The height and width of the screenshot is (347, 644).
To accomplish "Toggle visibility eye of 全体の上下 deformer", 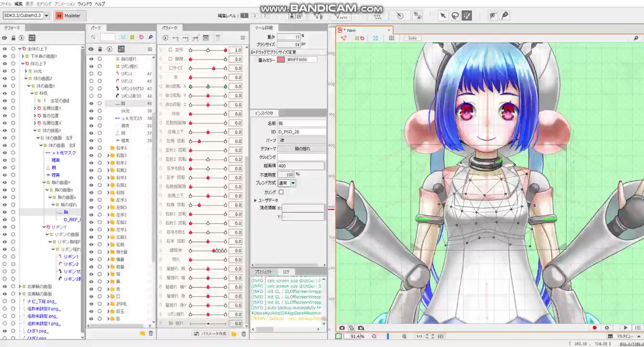I will (x=5, y=48).
